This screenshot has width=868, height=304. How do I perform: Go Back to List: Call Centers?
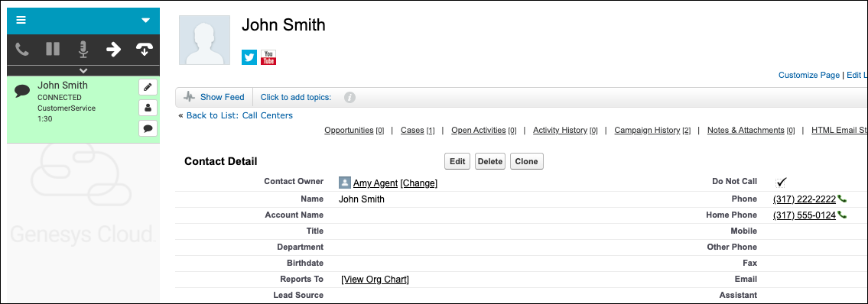click(x=239, y=115)
